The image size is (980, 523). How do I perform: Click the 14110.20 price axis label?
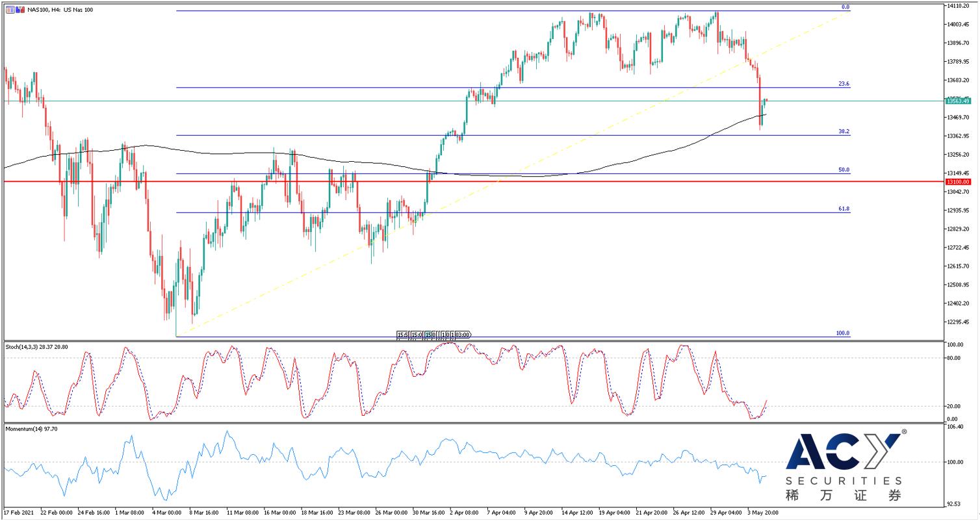(959, 6)
